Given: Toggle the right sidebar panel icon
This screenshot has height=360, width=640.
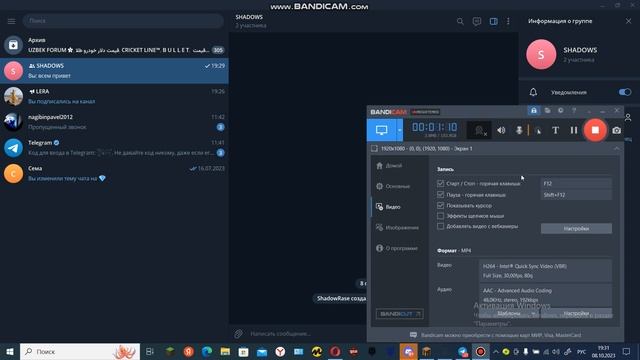Looking at the screenshot, I should [493, 21].
